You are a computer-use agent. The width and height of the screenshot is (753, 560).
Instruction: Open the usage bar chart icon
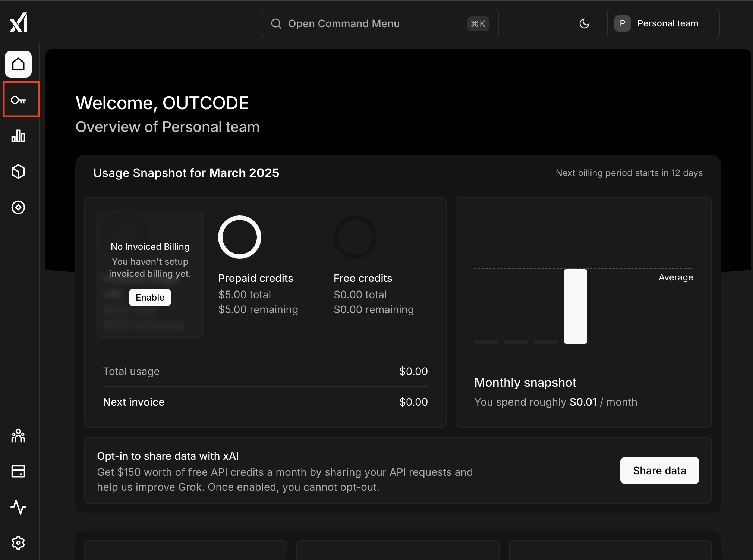point(18,136)
